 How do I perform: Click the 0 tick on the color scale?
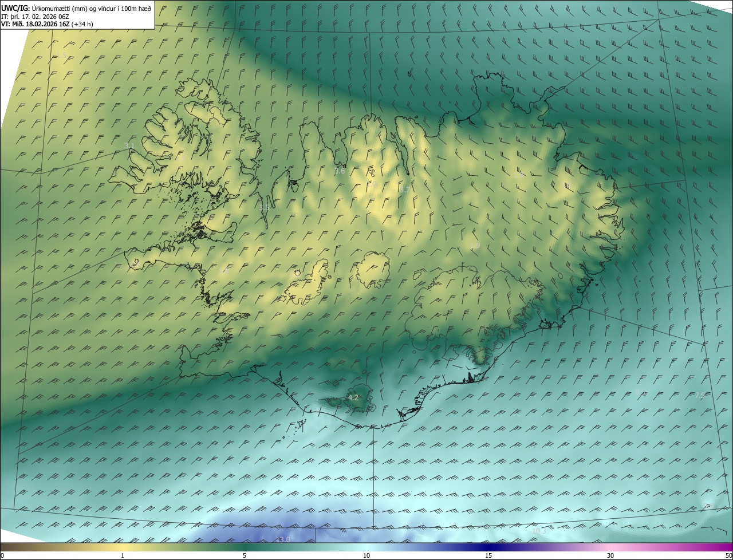2,555
